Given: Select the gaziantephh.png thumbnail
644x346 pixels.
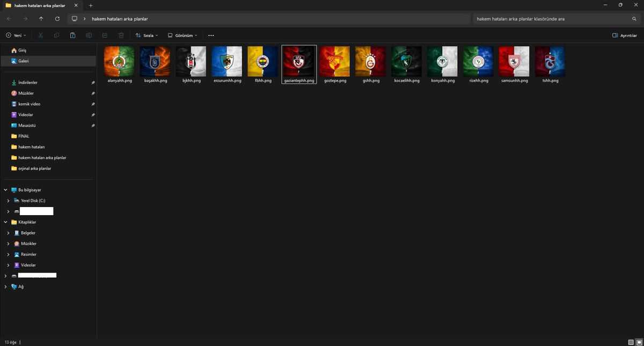Looking at the screenshot, I should [299, 61].
